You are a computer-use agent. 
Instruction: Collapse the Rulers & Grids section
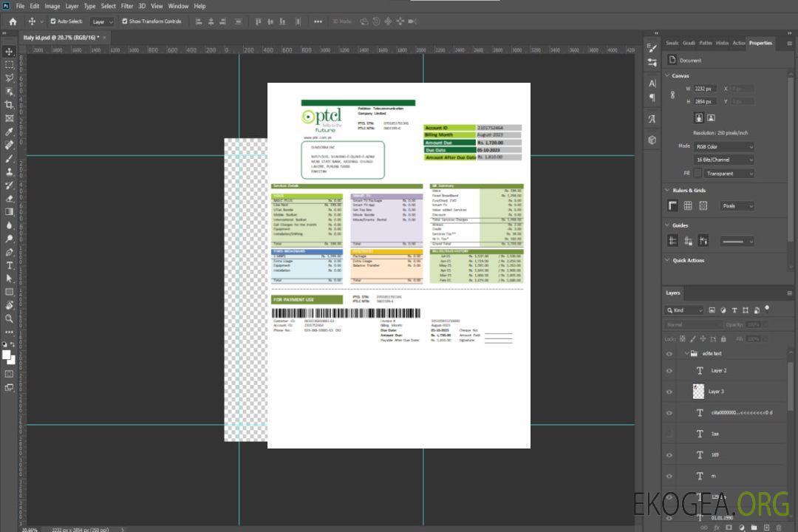(667, 190)
